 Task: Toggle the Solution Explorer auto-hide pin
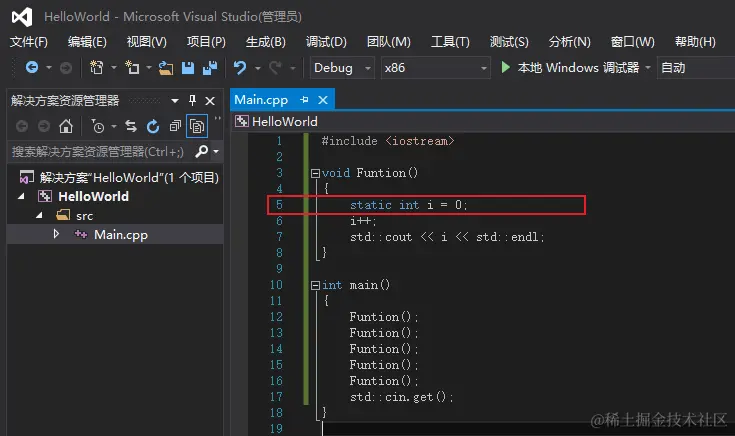pos(192,100)
